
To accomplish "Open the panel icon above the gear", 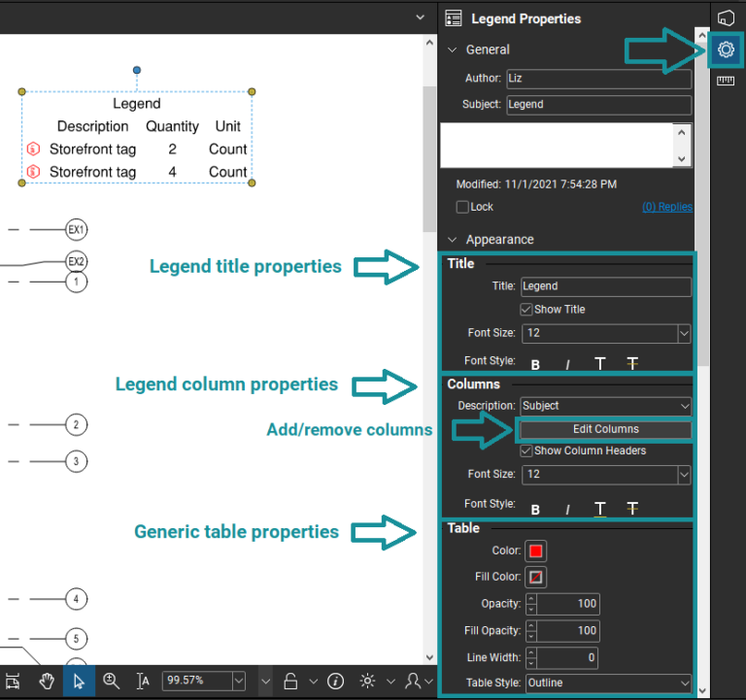I will pos(726,18).
